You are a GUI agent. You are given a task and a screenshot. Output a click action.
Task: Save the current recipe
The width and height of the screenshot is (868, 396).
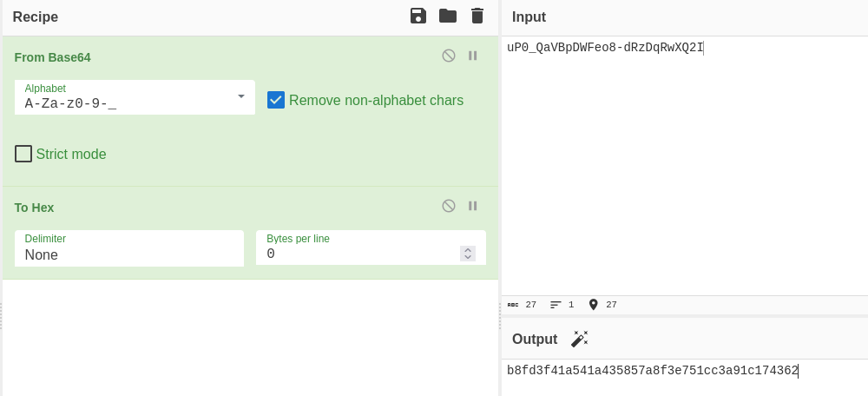click(x=418, y=16)
